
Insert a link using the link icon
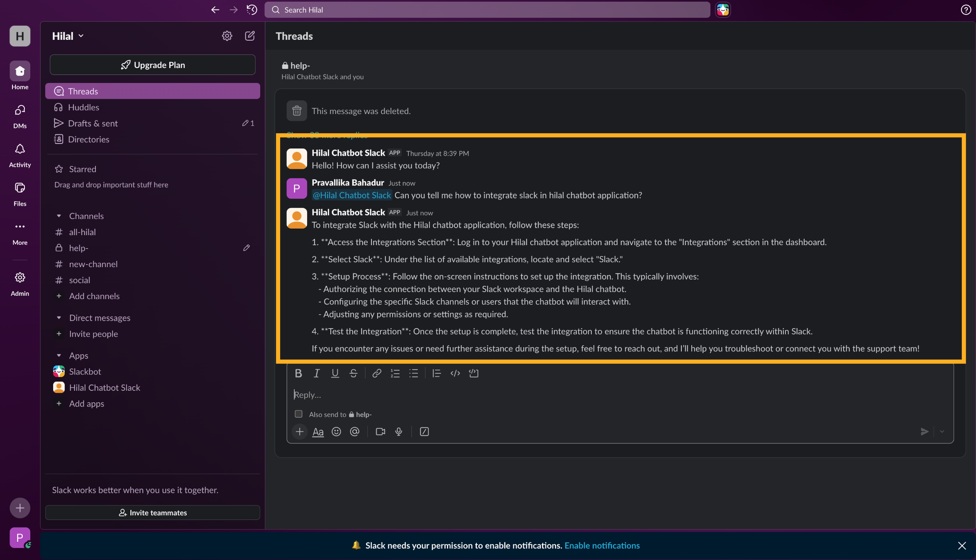click(376, 373)
